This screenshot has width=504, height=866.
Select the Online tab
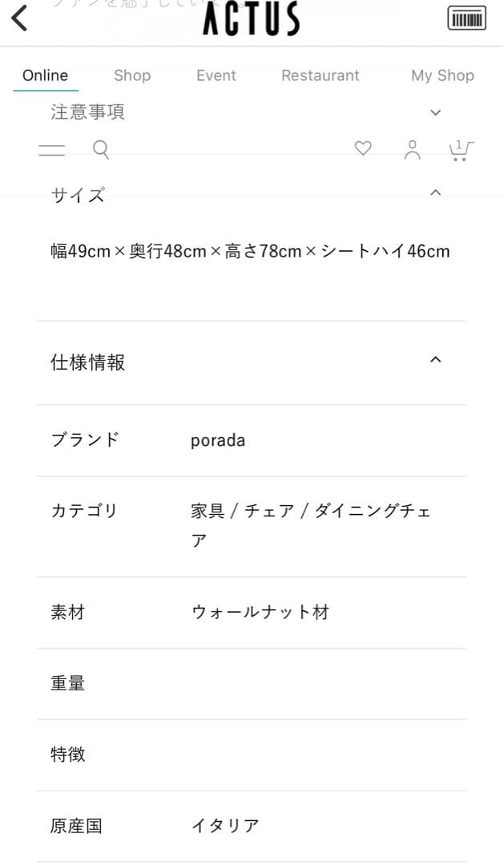[45, 75]
